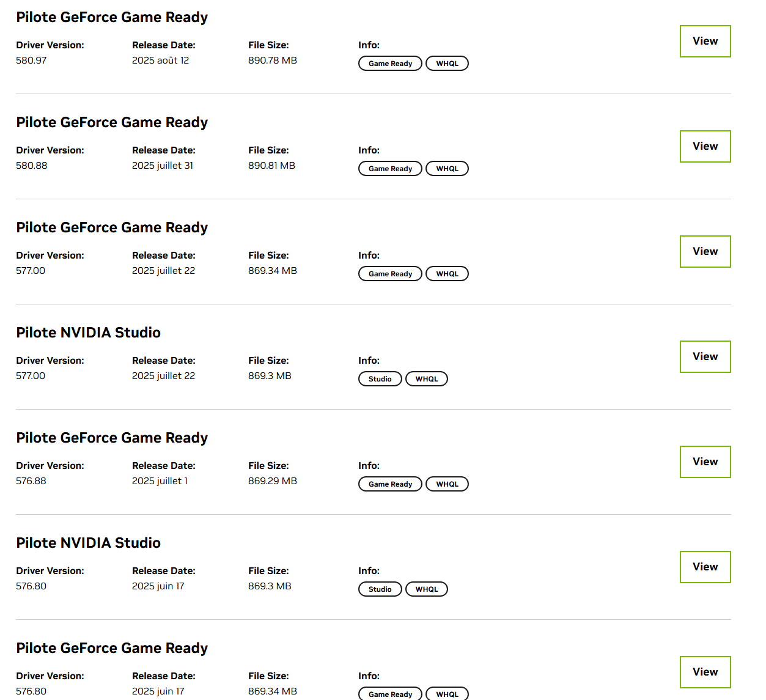Open View for Studio driver 576.80
The height and width of the screenshot is (700, 766).
(x=705, y=567)
